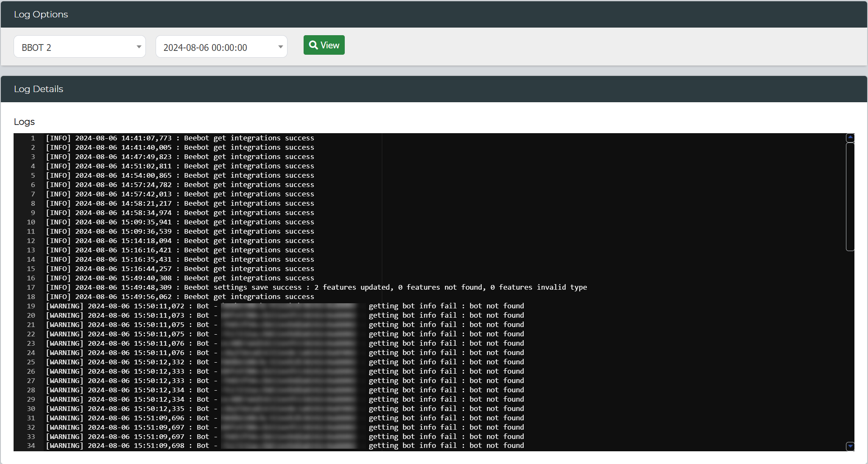The height and width of the screenshot is (464, 868).
Task: Select log line 8 at 14:58:21,217
Action: click(180, 203)
